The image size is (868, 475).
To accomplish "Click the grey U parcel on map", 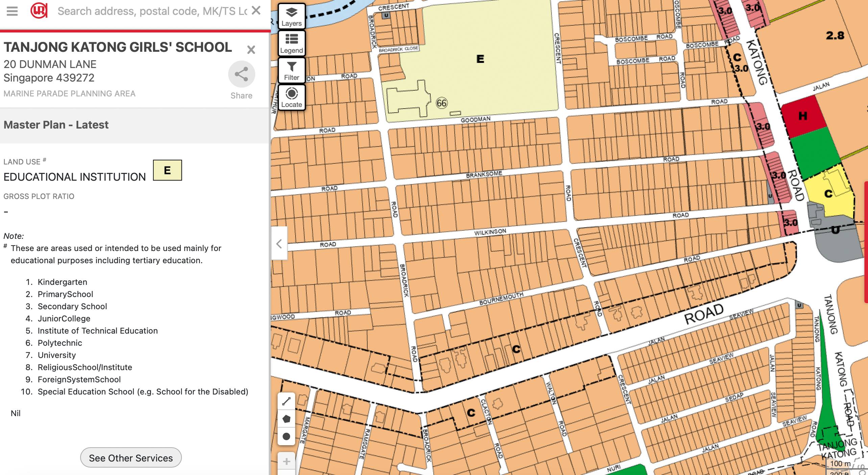I will coord(835,233).
